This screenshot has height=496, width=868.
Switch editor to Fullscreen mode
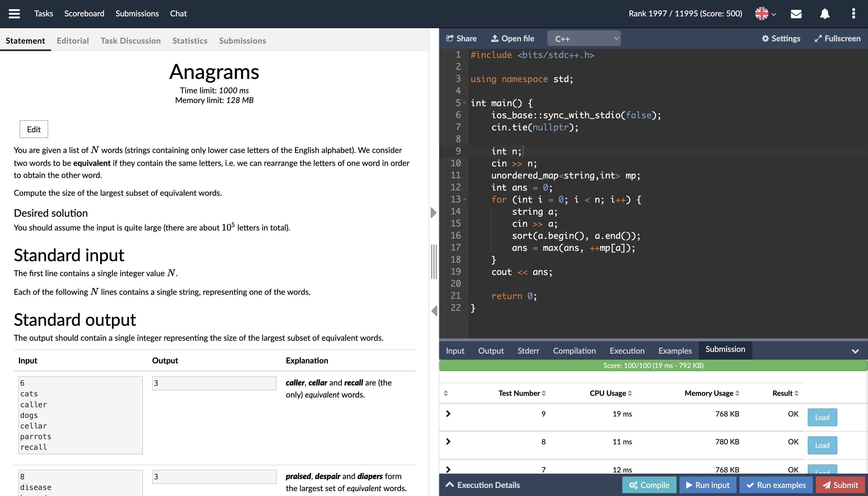[x=837, y=38]
